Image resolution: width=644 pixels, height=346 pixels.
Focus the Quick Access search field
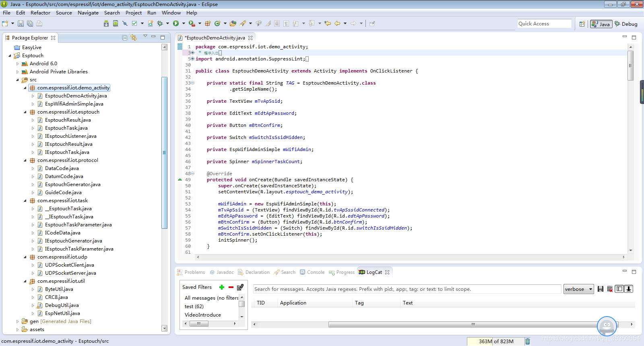[544, 24]
